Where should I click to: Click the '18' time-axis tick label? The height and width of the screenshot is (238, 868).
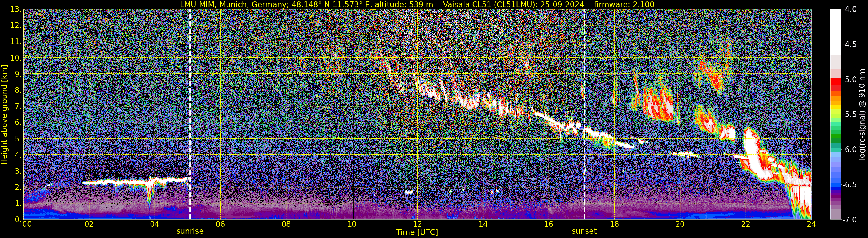(614, 224)
